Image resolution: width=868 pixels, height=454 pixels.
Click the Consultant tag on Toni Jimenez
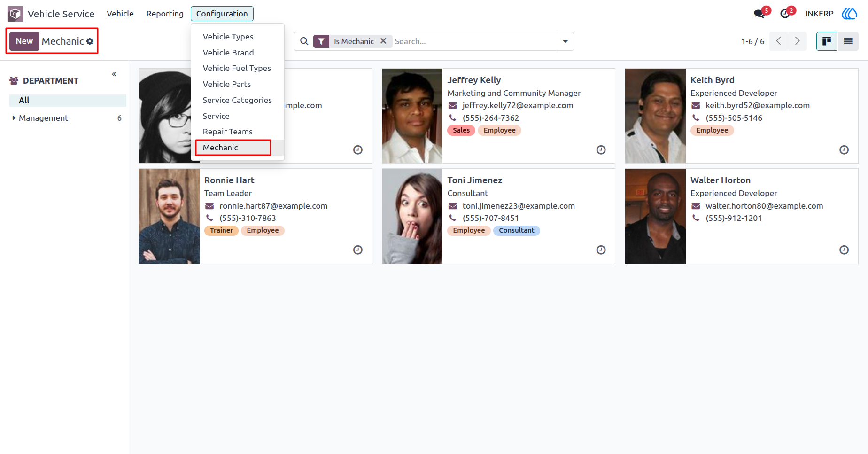coord(517,230)
